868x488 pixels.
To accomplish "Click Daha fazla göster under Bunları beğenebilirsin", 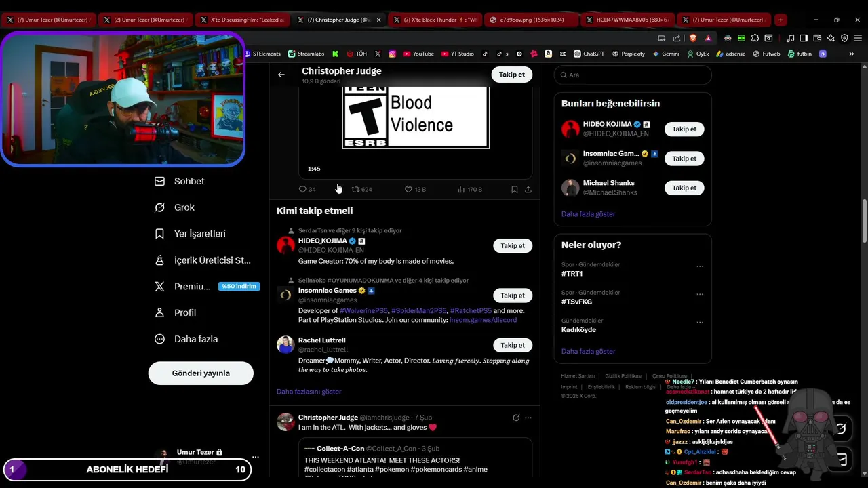I will click(588, 214).
